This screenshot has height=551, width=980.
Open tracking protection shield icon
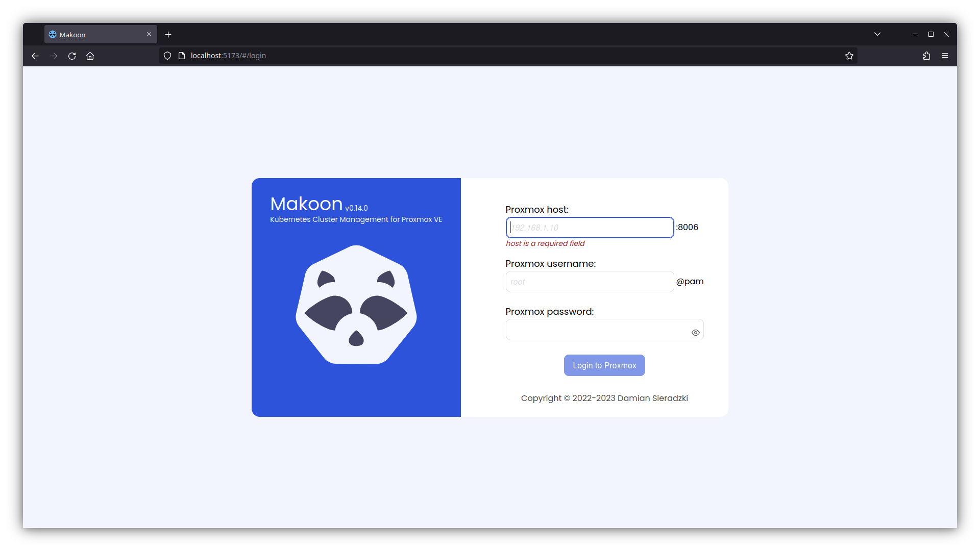pyautogui.click(x=167, y=56)
